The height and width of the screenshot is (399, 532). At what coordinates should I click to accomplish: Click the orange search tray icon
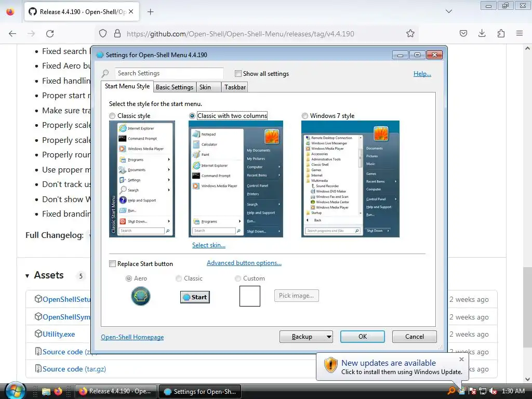(451, 391)
